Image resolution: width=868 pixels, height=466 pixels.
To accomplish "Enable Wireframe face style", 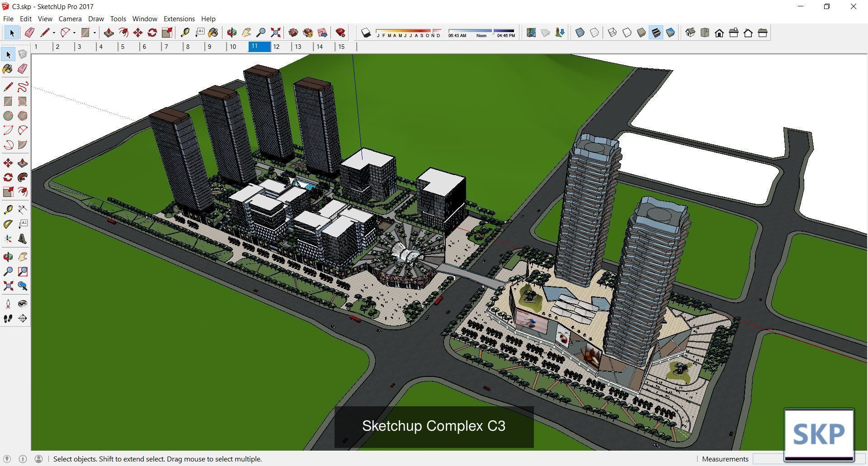I will [613, 33].
